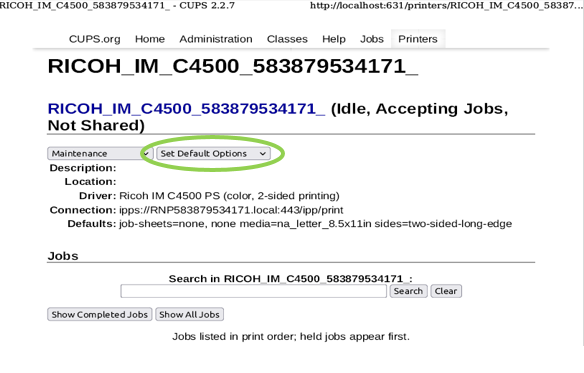Click the Show All Jobs button
This screenshot has width=584, height=373.
[x=189, y=314]
